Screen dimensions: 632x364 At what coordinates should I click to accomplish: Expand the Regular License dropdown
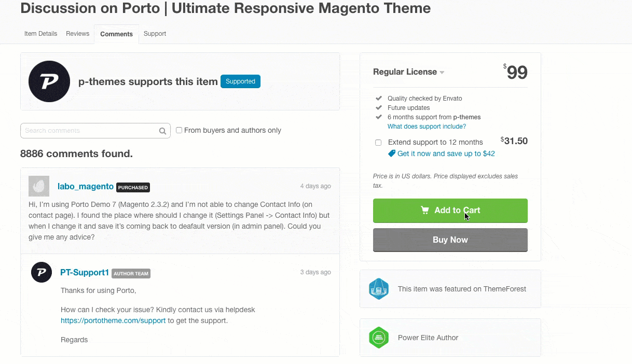tap(409, 72)
